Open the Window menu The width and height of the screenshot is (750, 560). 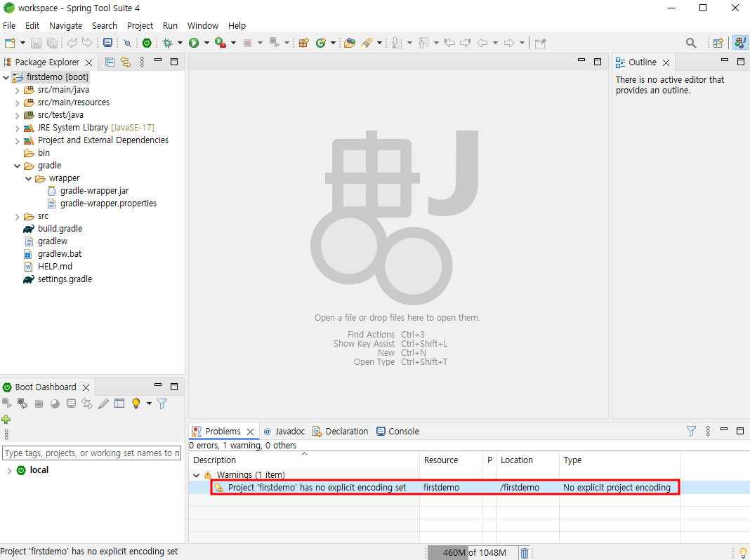coord(203,26)
